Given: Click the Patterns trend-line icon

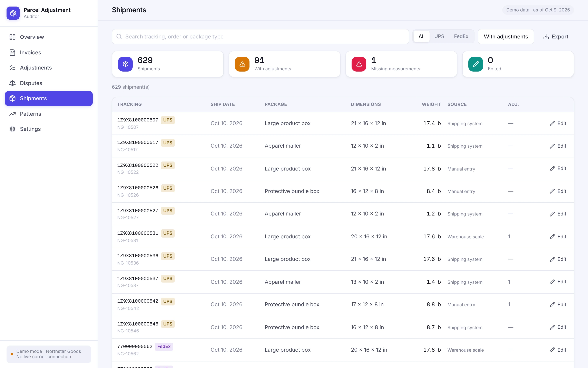Looking at the screenshot, I should (12, 114).
